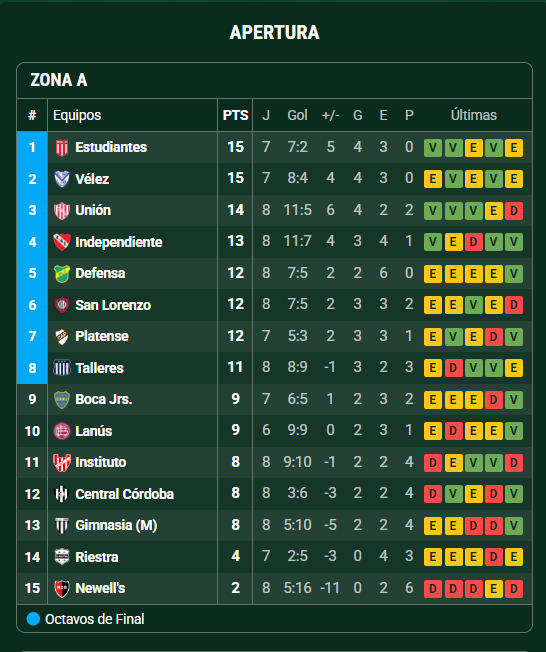Click the Independiente club badge
Screen dimensions: 546x652
coord(62,242)
